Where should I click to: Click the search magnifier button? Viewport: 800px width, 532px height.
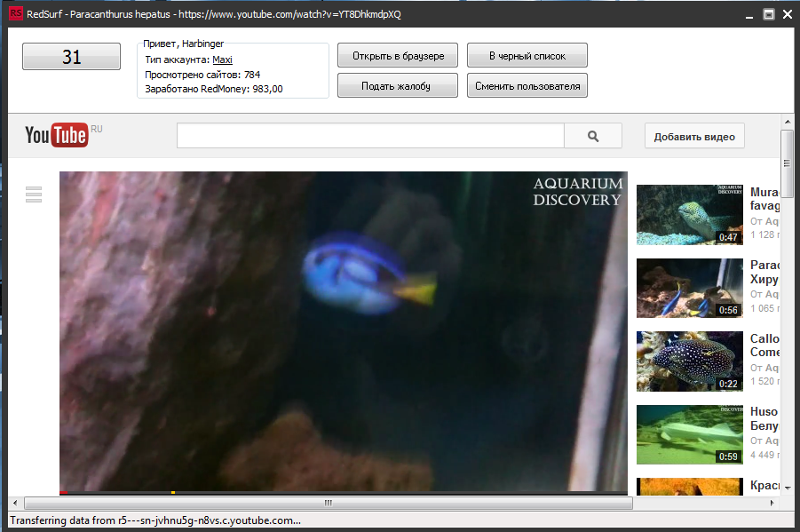[593, 136]
